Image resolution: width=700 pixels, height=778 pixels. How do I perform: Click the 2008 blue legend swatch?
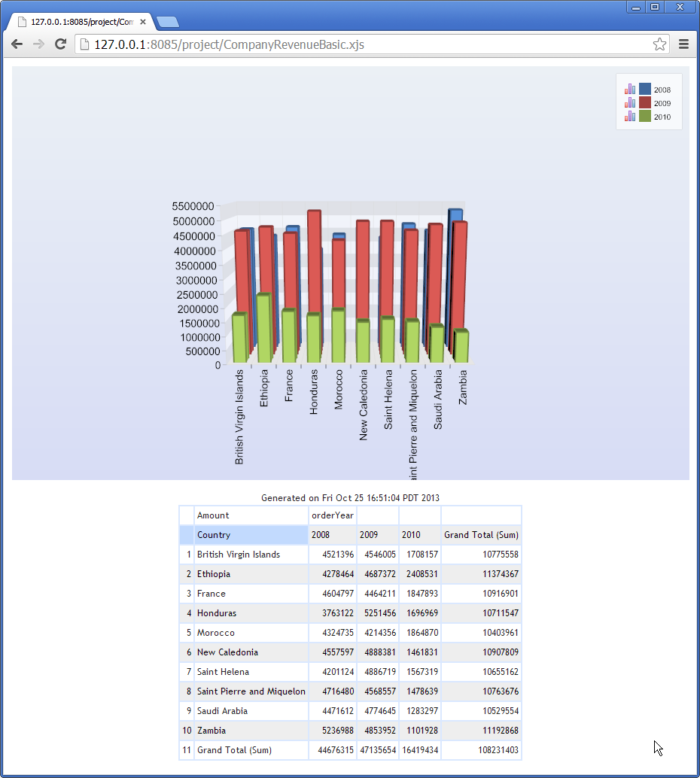645,89
